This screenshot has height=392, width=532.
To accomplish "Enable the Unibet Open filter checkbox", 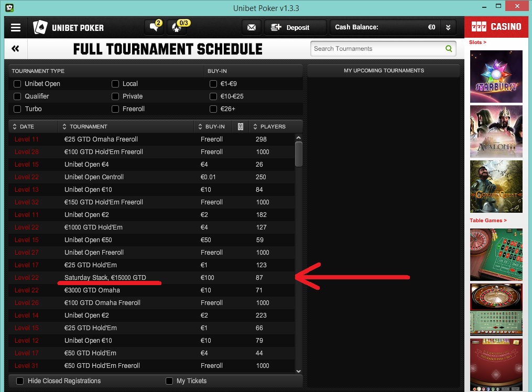I will coord(17,84).
